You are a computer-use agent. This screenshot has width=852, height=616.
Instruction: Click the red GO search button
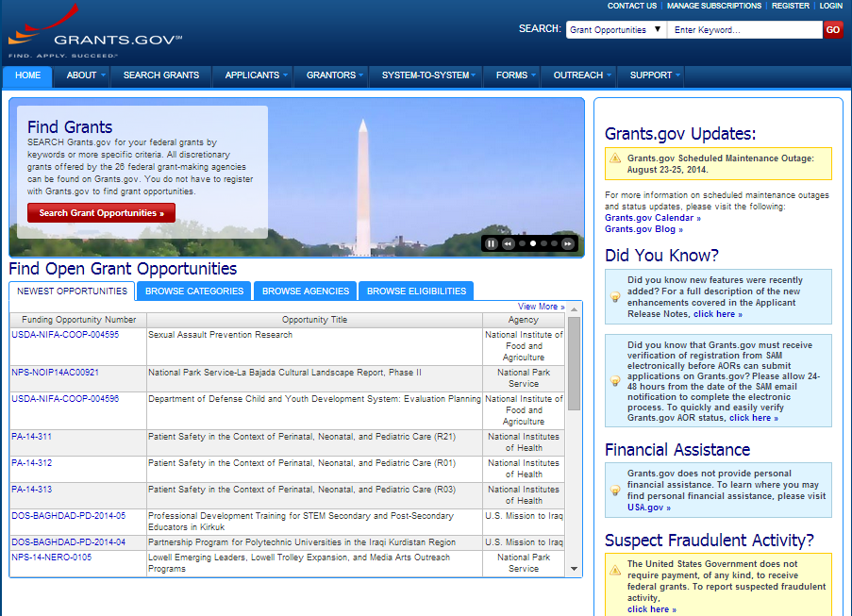click(833, 30)
